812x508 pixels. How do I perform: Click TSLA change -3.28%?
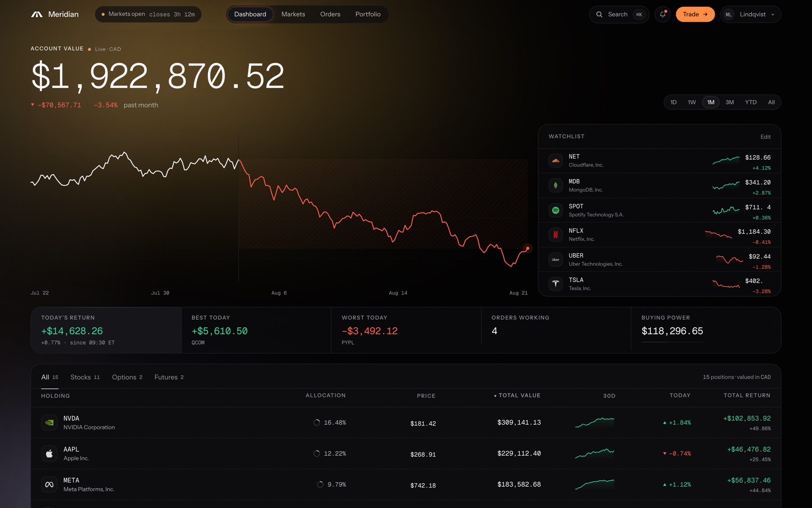(761, 292)
